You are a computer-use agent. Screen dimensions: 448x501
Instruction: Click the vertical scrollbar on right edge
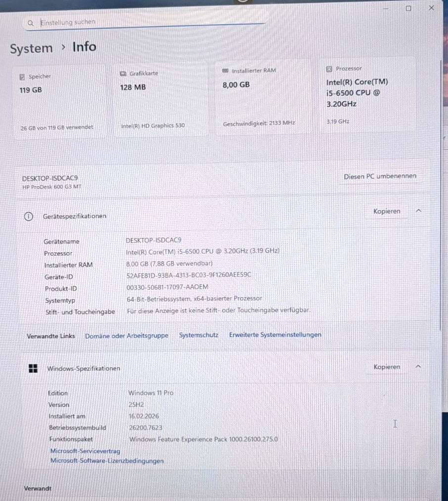(x=441, y=195)
